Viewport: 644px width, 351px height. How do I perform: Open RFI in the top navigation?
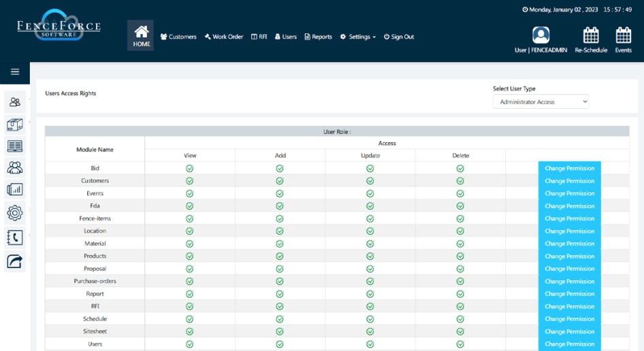(x=259, y=37)
